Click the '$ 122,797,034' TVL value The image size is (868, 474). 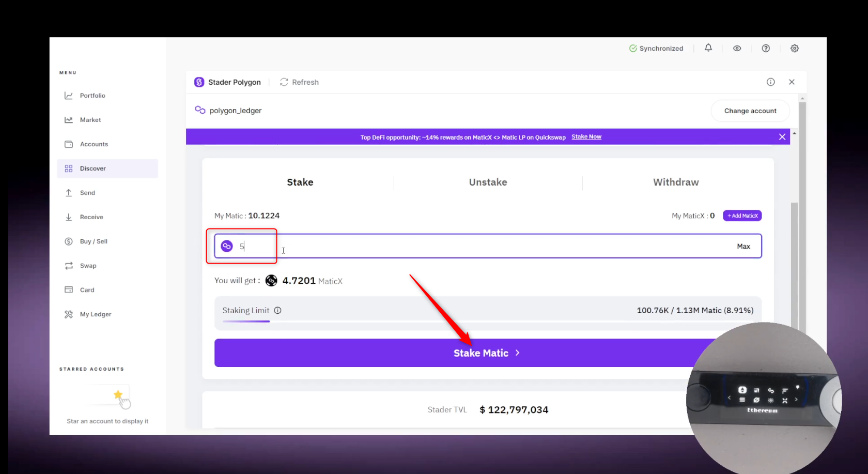click(514, 410)
